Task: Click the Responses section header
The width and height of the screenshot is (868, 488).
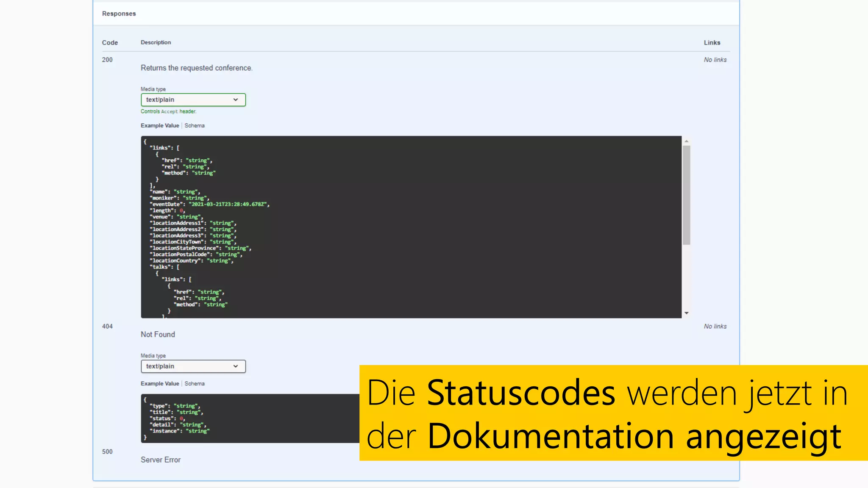Action: click(119, 14)
